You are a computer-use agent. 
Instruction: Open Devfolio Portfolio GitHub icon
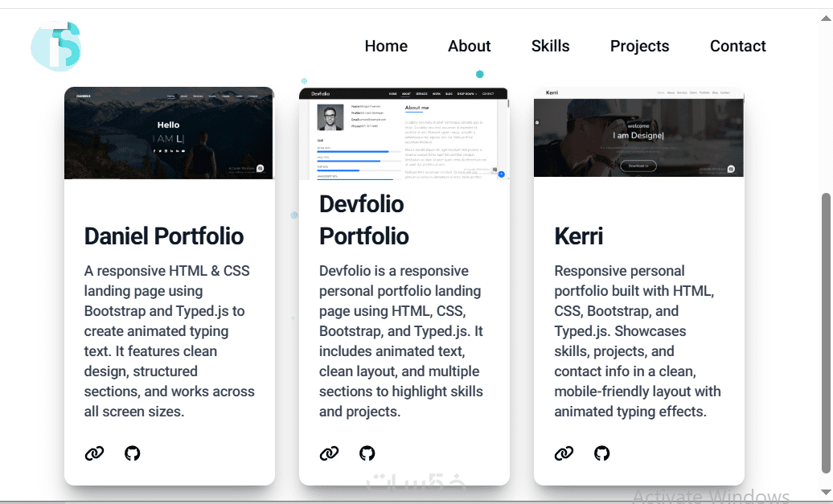[367, 453]
